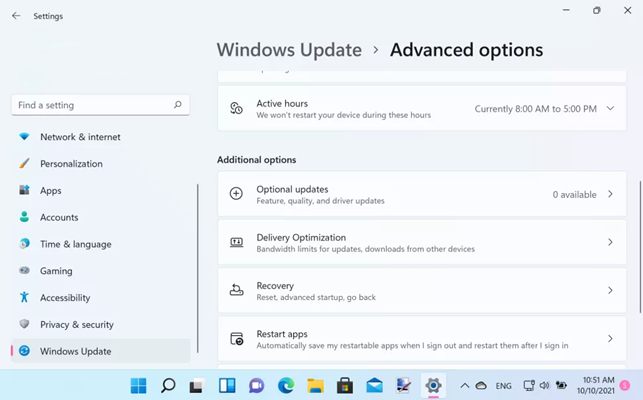Launch Microsoft Edge from taskbar
This screenshot has width=643, height=400.
click(x=286, y=386)
